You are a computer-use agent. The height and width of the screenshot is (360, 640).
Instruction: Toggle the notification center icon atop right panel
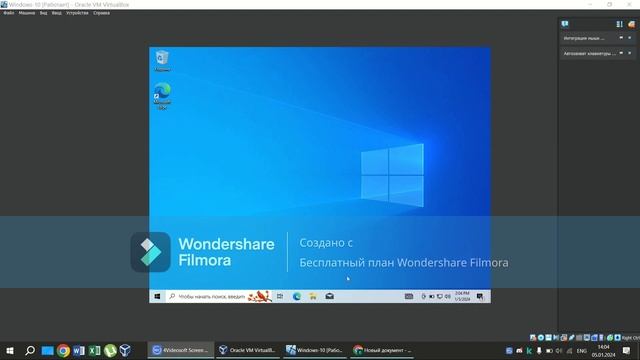[x=565, y=24]
